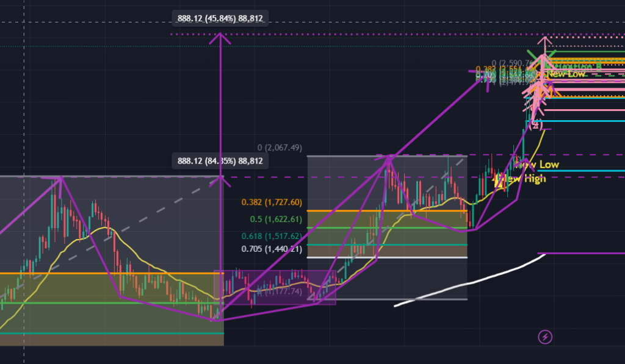625x364 pixels.
Task: Select the 888.12 (84.85%) measurement label
Action: [220, 161]
